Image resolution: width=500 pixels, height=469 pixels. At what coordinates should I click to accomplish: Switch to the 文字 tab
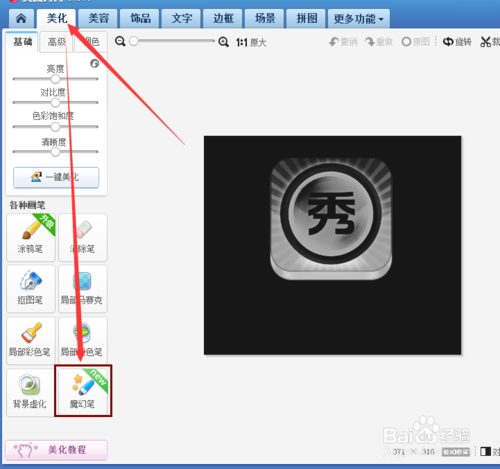(x=182, y=18)
